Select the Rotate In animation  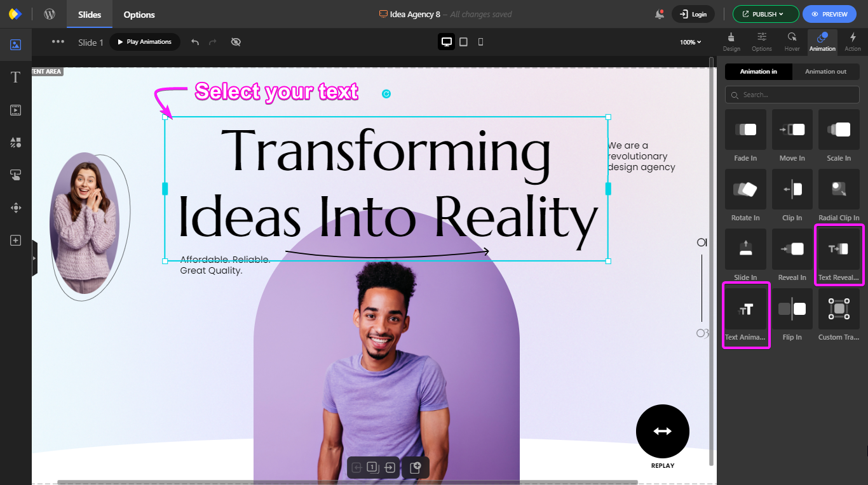tap(745, 196)
